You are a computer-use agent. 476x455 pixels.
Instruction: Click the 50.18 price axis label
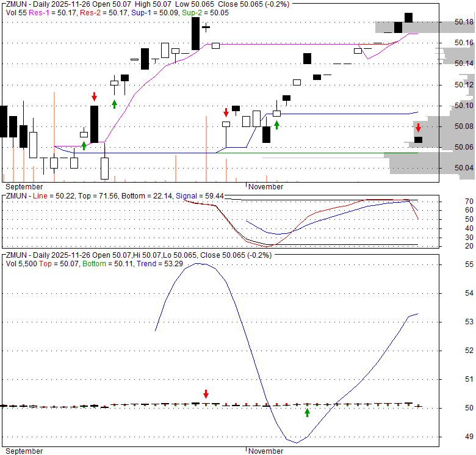coord(464,22)
